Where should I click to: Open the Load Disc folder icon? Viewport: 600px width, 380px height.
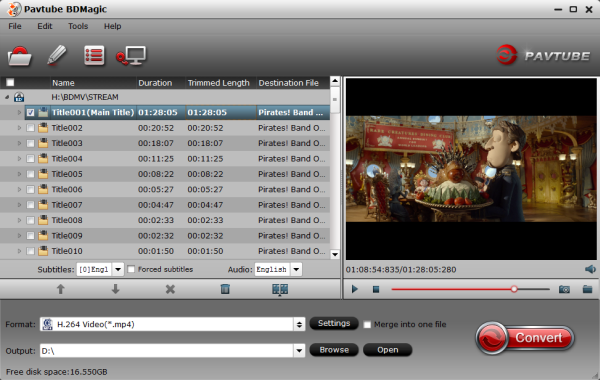coord(19,56)
